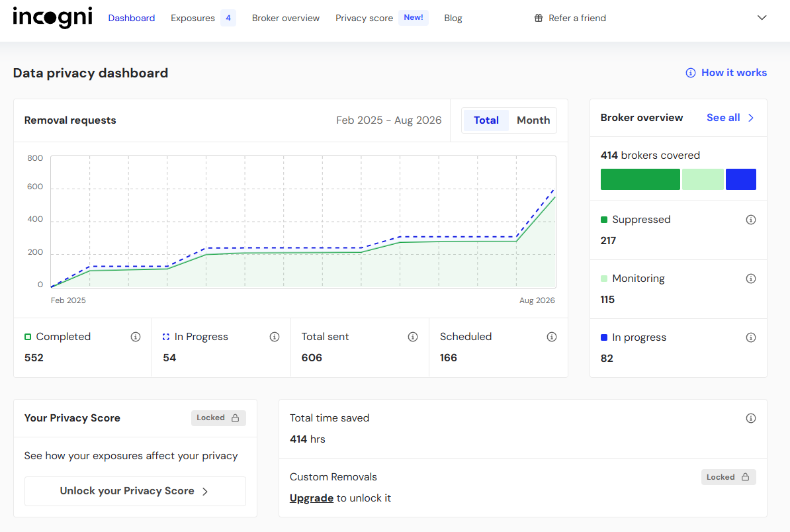Image resolution: width=790 pixels, height=532 pixels.
Task: Click the lock icon in Privacy Score badge
Action: pos(236,418)
